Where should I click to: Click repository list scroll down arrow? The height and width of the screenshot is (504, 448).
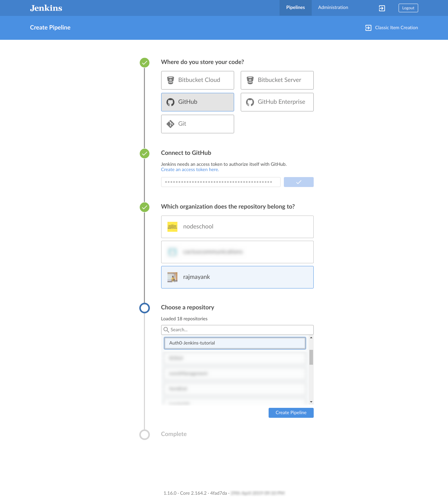point(311,402)
